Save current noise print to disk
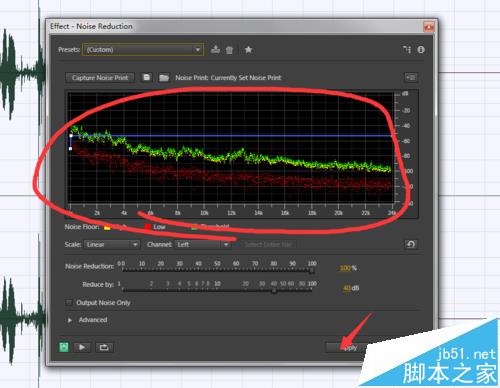This screenshot has width=500, height=388. tap(146, 77)
